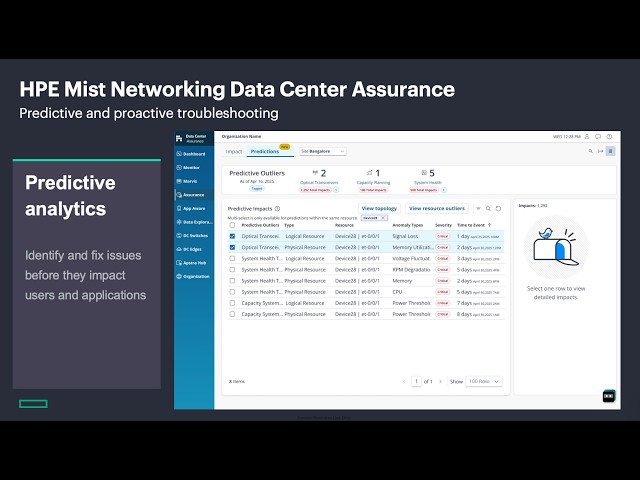Open Dashboard in the blue sidebar
The width and height of the screenshot is (640, 480).
pos(191,154)
